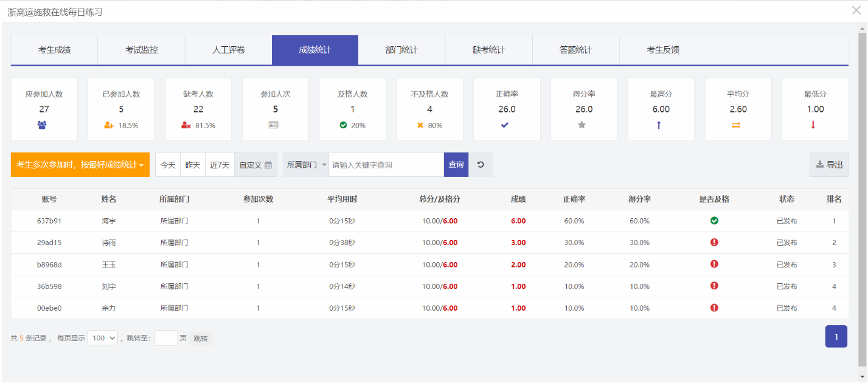Screen dimensions: 868x383
Task: Open the 每页显示 100 page size selector
Action: coord(102,339)
